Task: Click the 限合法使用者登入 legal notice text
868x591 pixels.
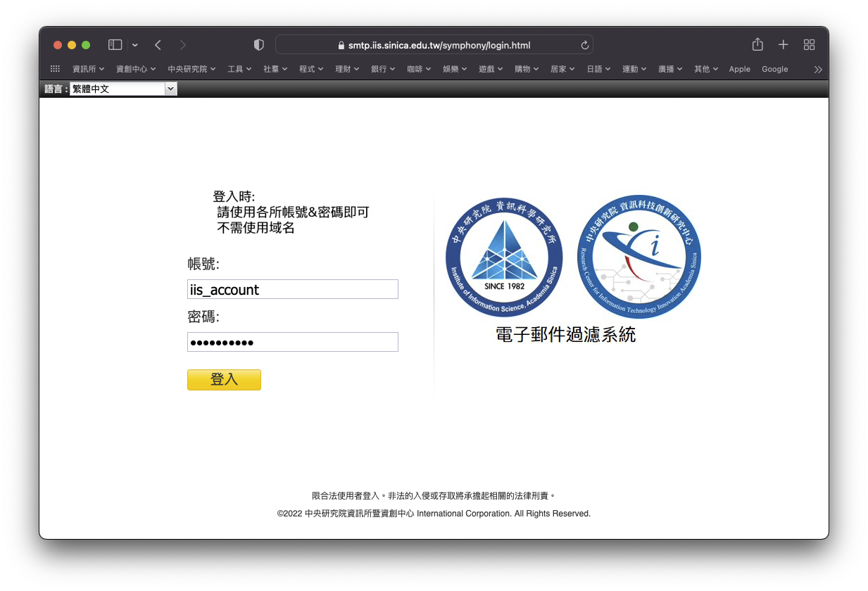Action: coord(434,496)
